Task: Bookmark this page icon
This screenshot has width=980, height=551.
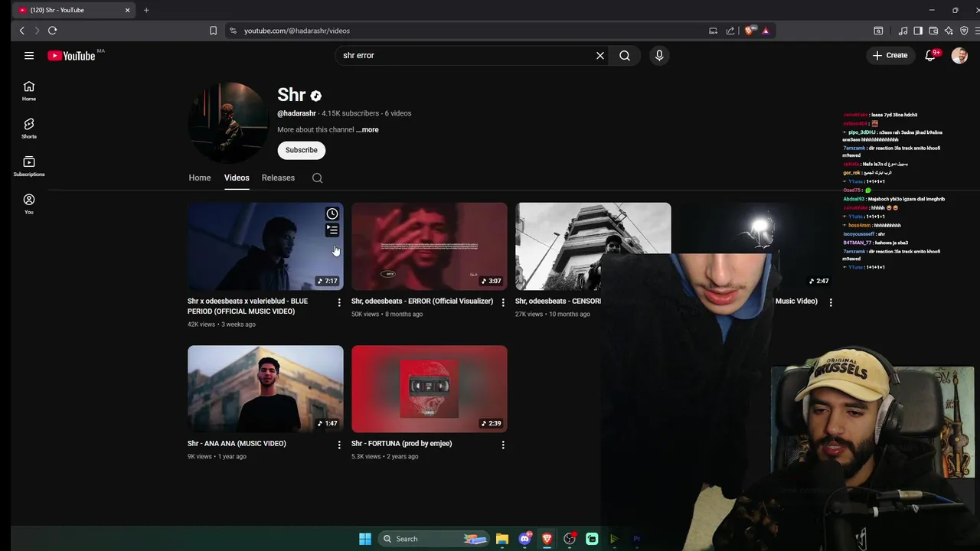Action: pos(213,31)
